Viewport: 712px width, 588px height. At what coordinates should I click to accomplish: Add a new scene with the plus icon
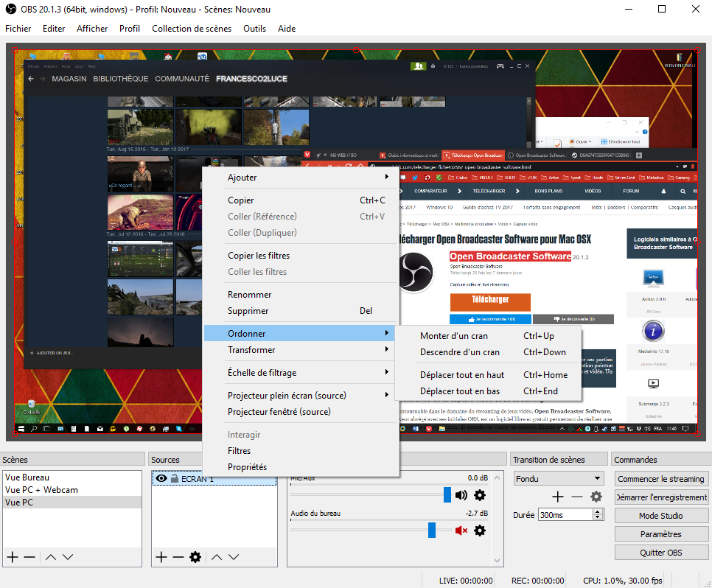12,557
